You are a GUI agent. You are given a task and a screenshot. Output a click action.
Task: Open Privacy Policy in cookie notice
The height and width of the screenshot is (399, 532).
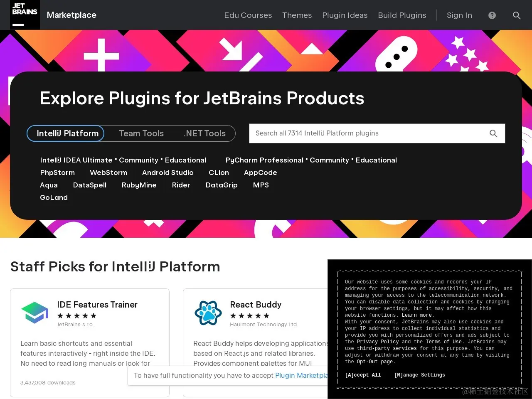coord(378,342)
